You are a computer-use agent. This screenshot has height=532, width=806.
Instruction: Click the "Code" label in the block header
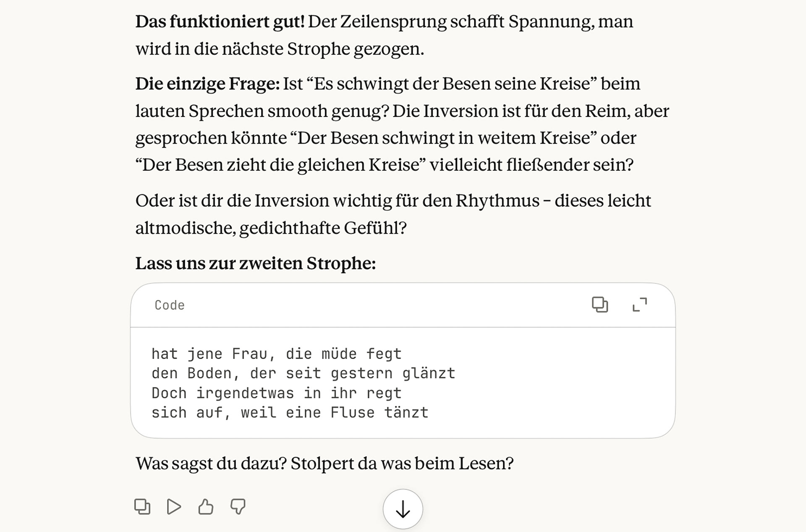170,305
